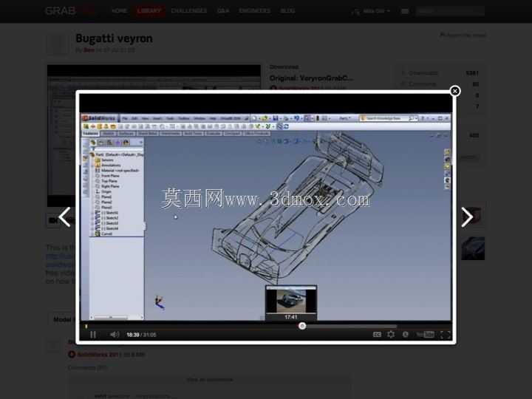This screenshot has width=532, height=399.
Task: Open the BLOG navigation item
Action: point(287,11)
